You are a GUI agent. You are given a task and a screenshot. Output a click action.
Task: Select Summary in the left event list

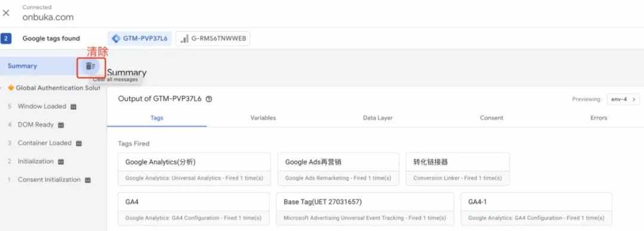22,66
